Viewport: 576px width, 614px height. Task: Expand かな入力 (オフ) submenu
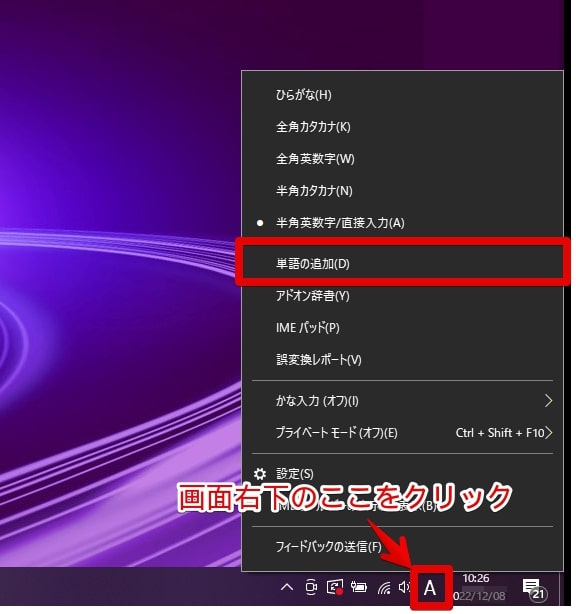402,401
